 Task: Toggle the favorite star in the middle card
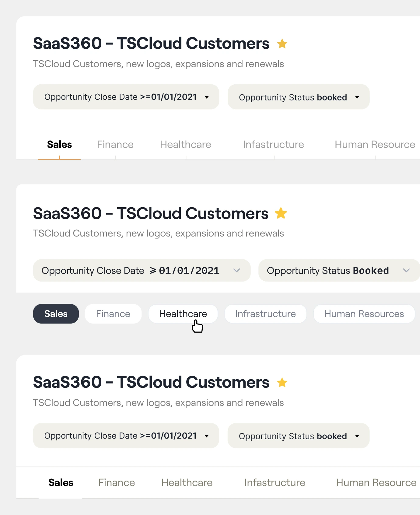[281, 213]
